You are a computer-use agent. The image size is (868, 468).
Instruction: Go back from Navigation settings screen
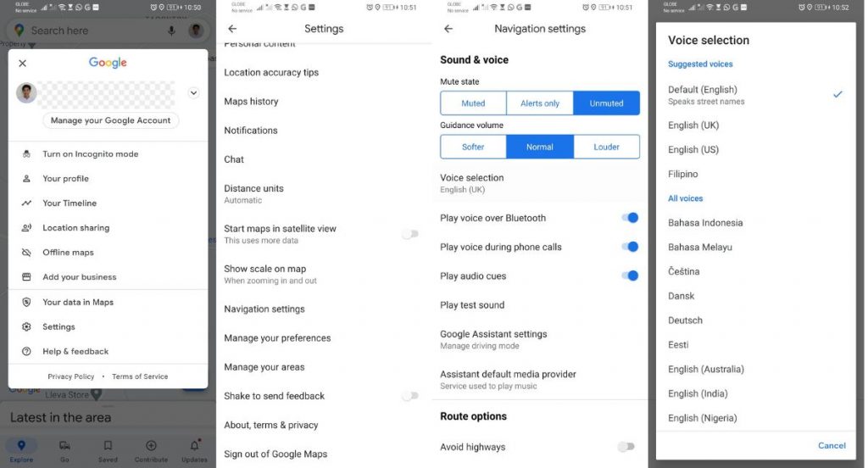tap(448, 29)
